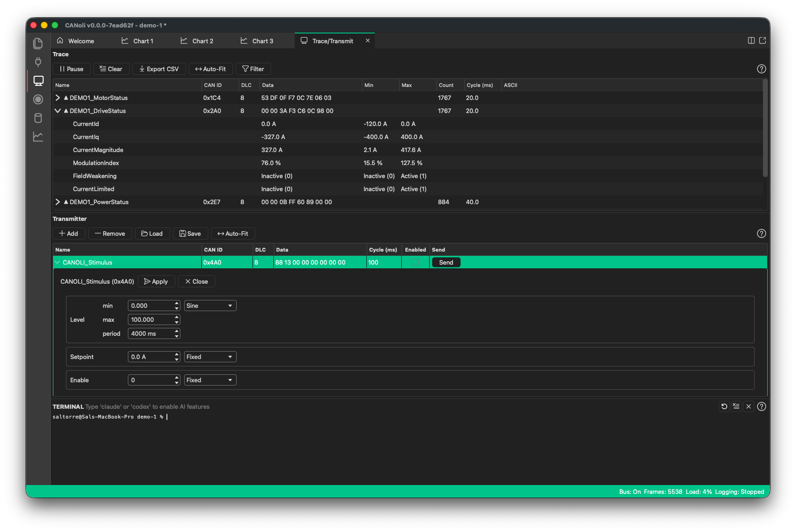Select the trace monitor sidebar icon
This screenshot has height=532, width=796.
(38, 81)
